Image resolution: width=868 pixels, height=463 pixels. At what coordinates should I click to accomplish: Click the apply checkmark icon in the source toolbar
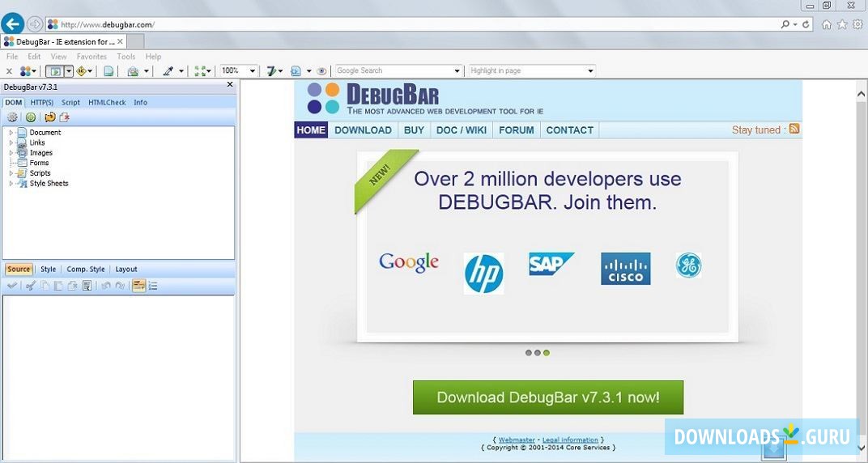coord(12,286)
